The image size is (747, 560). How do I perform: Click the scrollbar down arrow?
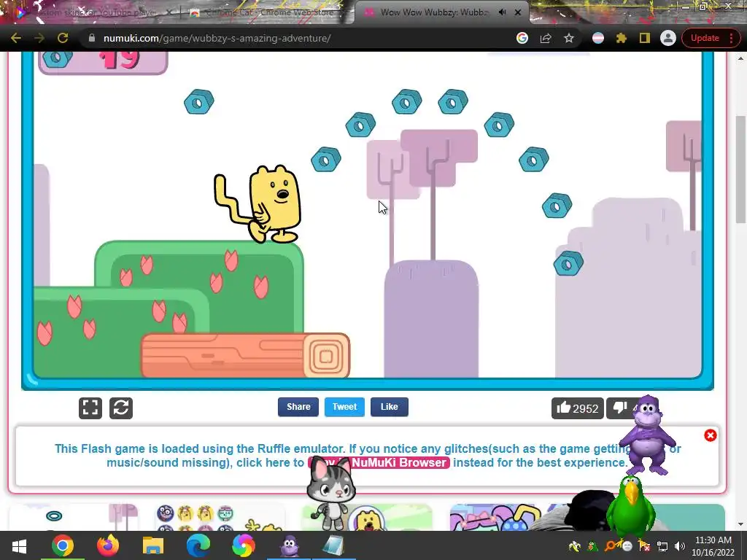[741, 524]
